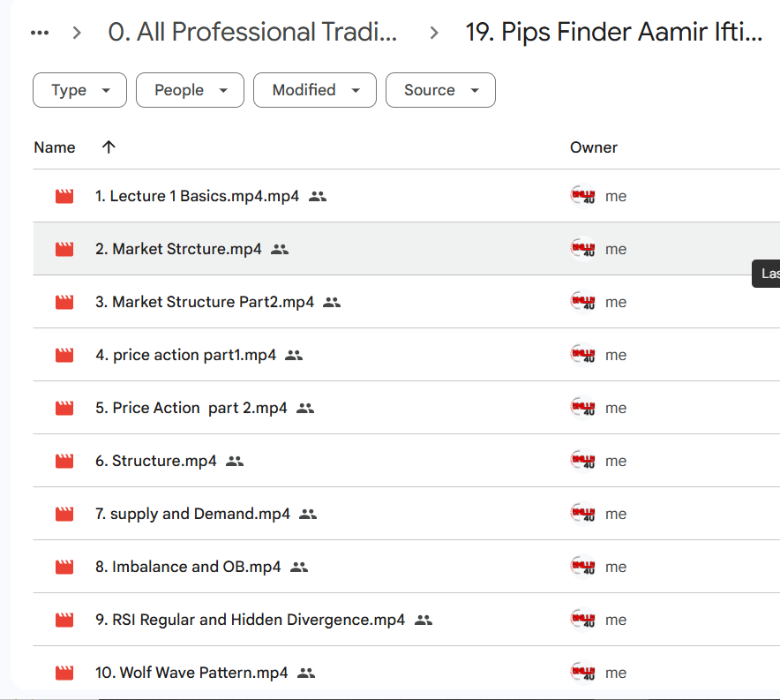Sort files by the Name column header

pyautogui.click(x=55, y=147)
